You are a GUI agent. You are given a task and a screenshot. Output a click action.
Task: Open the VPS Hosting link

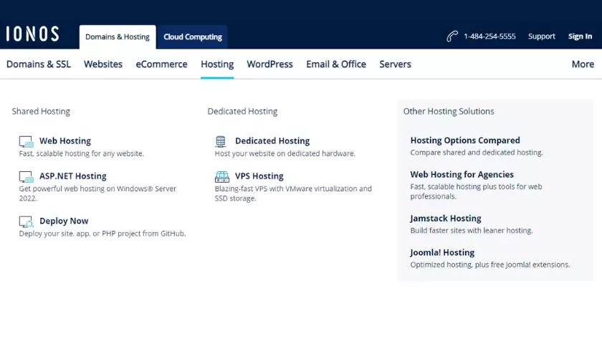(x=259, y=176)
